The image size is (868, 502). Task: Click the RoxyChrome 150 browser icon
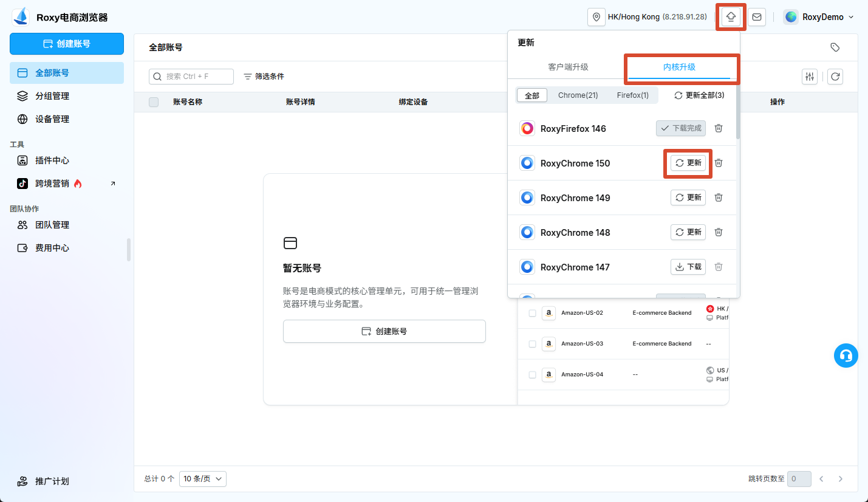(527, 163)
